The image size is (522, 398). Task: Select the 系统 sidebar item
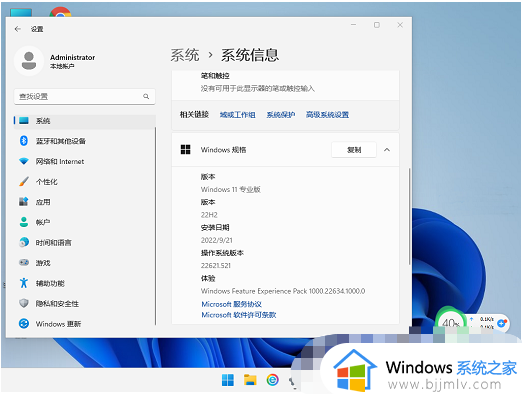click(85, 121)
